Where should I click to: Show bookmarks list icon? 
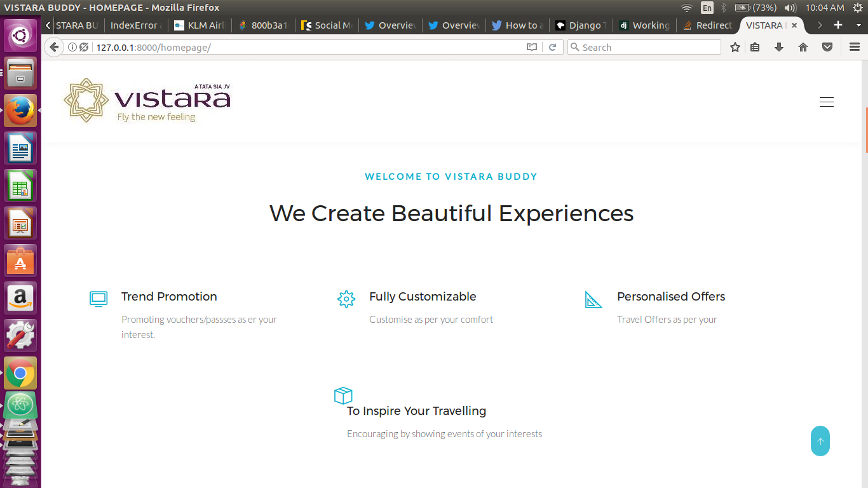pyautogui.click(x=755, y=47)
